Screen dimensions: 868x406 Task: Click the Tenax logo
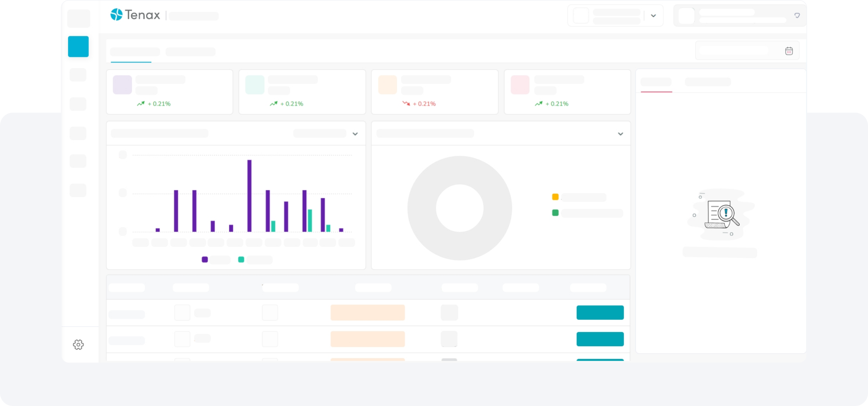[x=135, y=15]
